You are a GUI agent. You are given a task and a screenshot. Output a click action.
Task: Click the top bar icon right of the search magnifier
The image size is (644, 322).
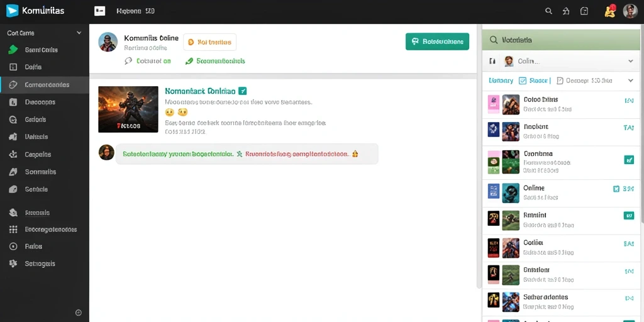[567, 11]
